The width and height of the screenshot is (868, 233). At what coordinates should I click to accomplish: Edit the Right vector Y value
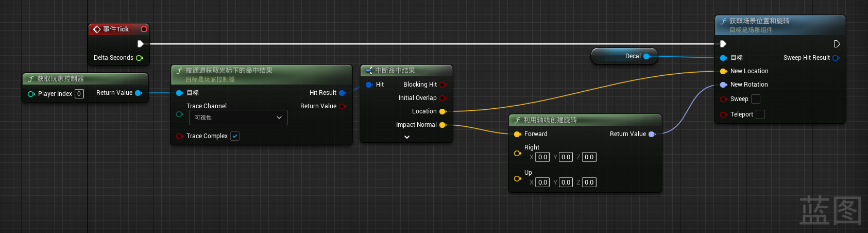(566, 157)
